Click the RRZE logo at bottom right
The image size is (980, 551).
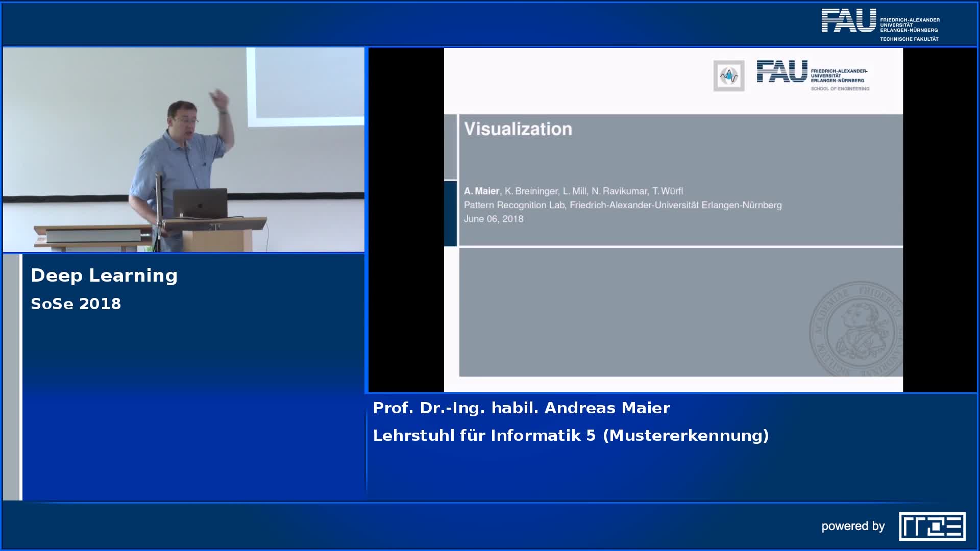(x=932, y=526)
